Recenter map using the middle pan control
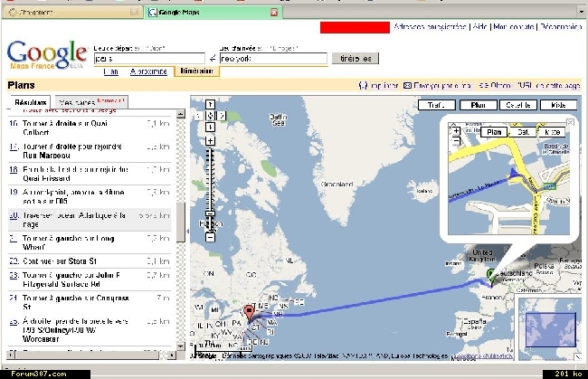The image size is (588, 379). pyautogui.click(x=210, y=116)
